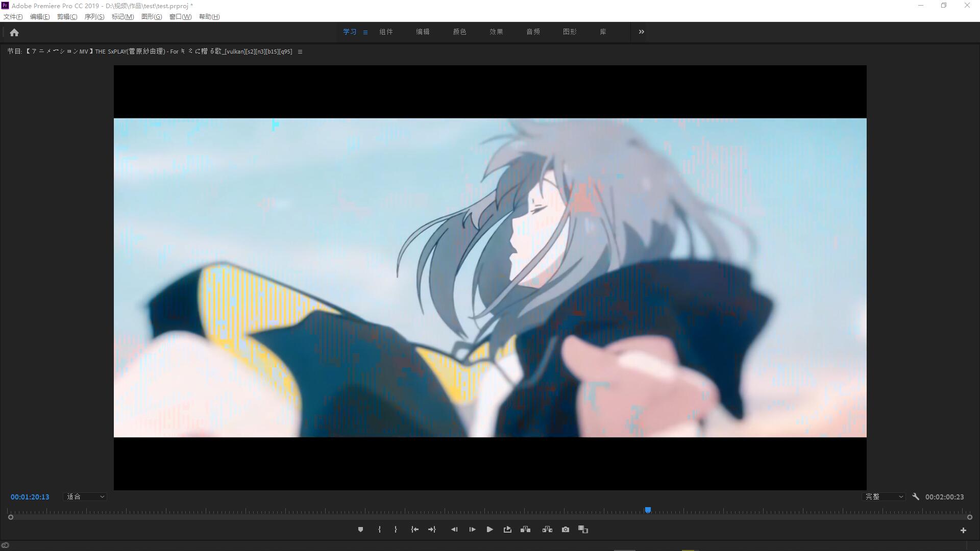Screen dimensions: 980x551
Task: Click the playhead marker on the mini timeline
Action: [x=648, y=510]
